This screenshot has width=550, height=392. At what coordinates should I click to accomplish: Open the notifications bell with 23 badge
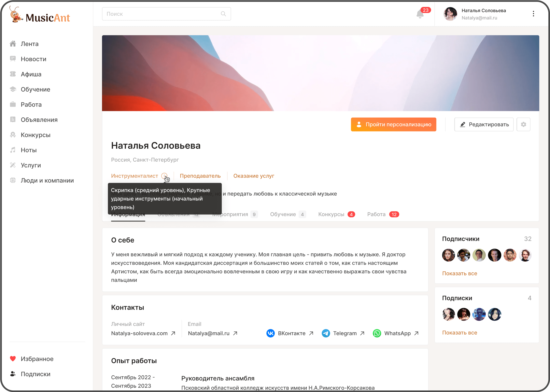420,14
